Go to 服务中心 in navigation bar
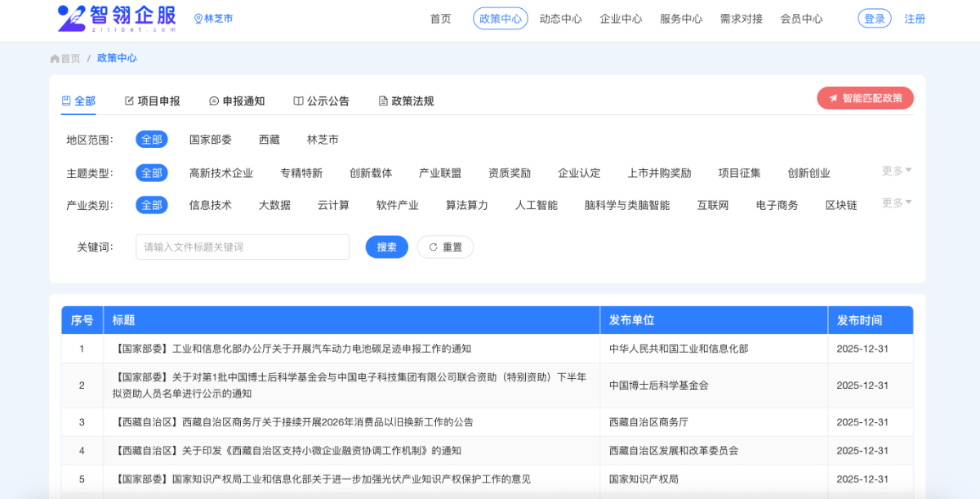Viewport: 980px width, 499px height. [x=681, y=19]
